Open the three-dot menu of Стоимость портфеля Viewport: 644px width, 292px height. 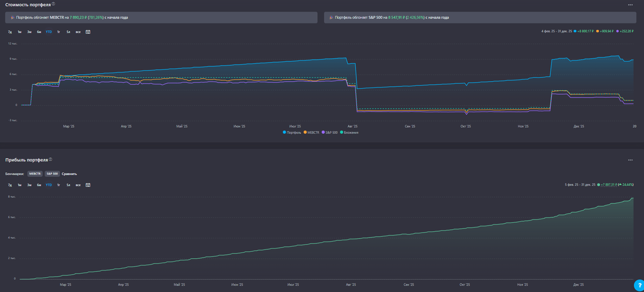click(630, 5)
